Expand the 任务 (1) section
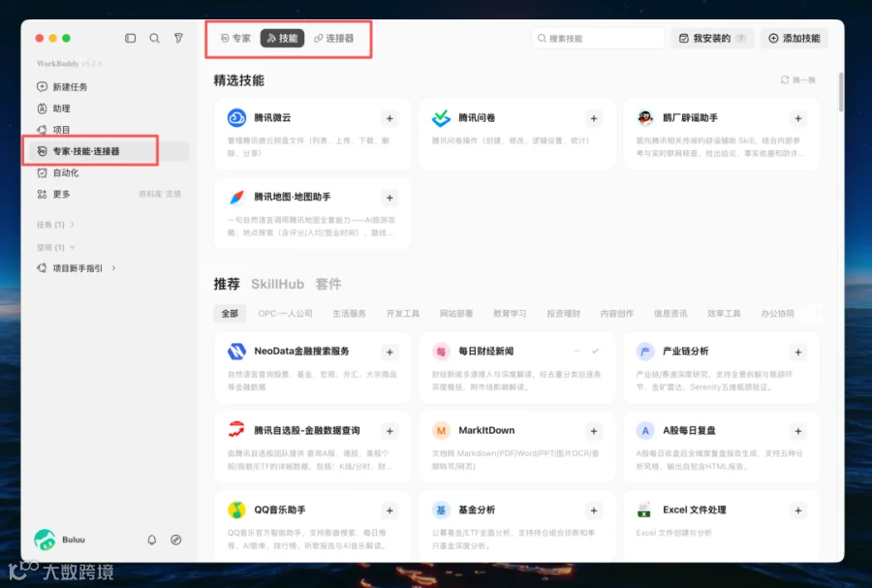The image size is (872, 588). coord(55,225)
